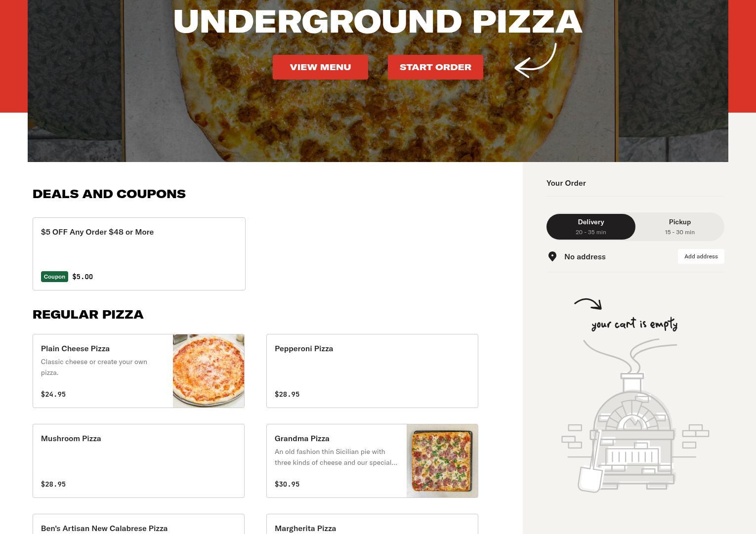Click the Regular Pizza section heading
The image size is (756, 534).
point(88,314)
